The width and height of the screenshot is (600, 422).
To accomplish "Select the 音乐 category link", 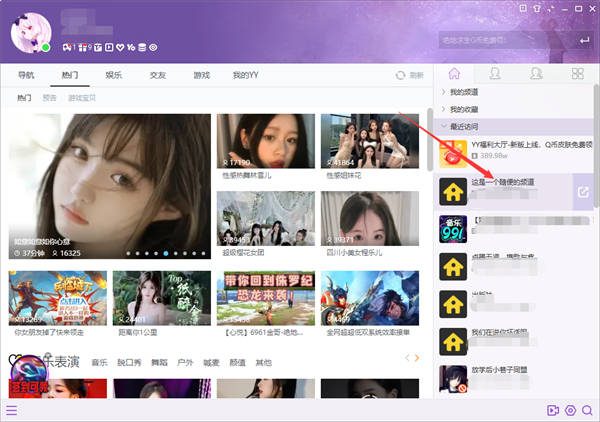I will (x=99, y=362).
